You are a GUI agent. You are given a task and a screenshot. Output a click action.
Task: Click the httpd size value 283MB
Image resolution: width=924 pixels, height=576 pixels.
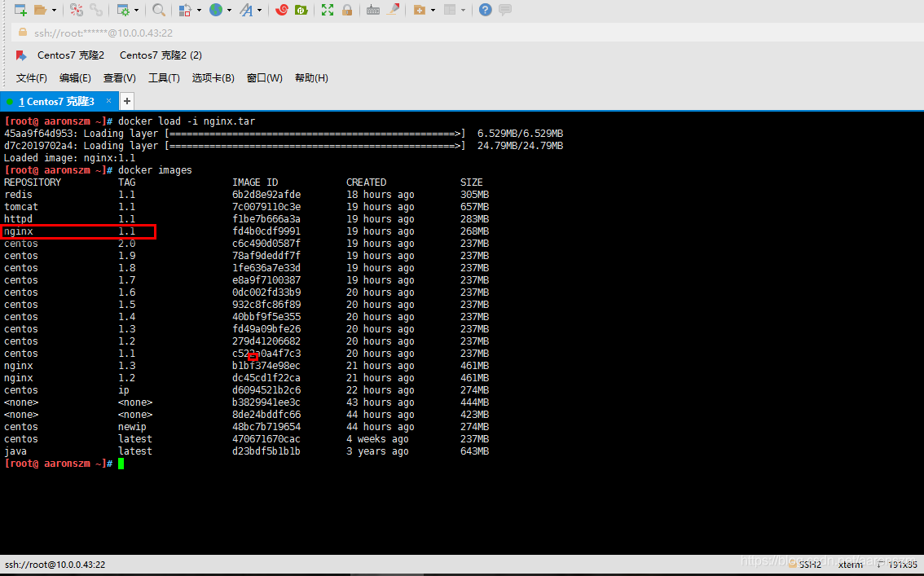click(474, 219)
